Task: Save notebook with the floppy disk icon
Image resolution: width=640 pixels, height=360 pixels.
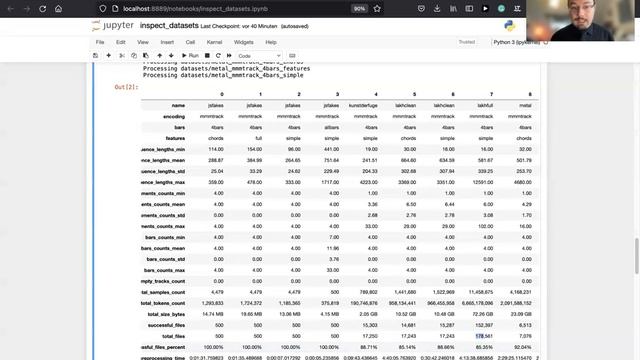Action: click(x=96, y=56)
